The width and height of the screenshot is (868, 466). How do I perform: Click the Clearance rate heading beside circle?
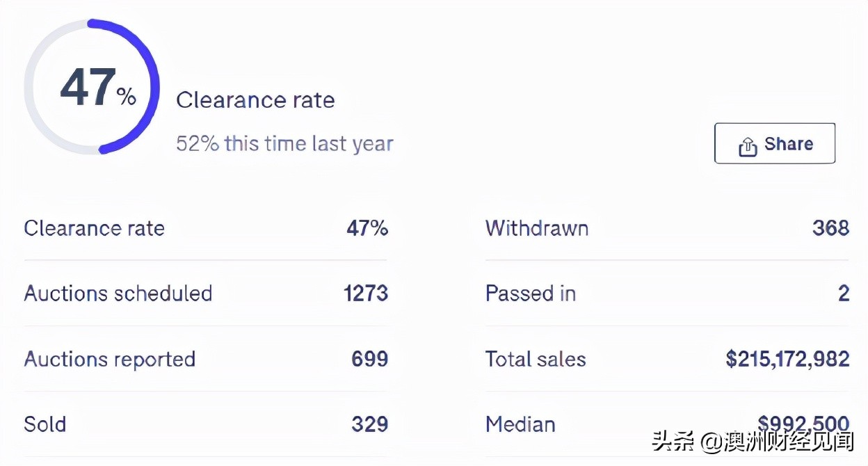(x=255, y=100)
